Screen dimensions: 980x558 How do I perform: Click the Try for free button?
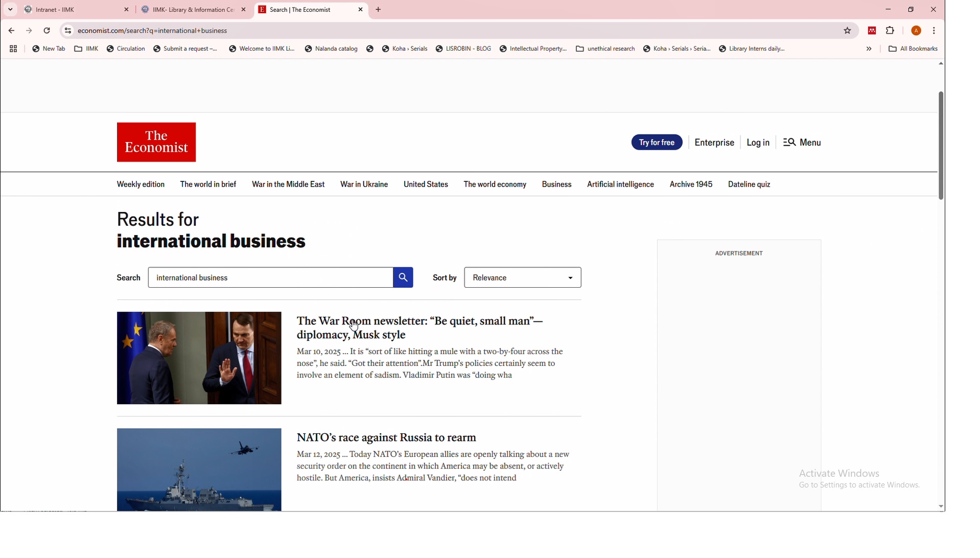point(656,143)
